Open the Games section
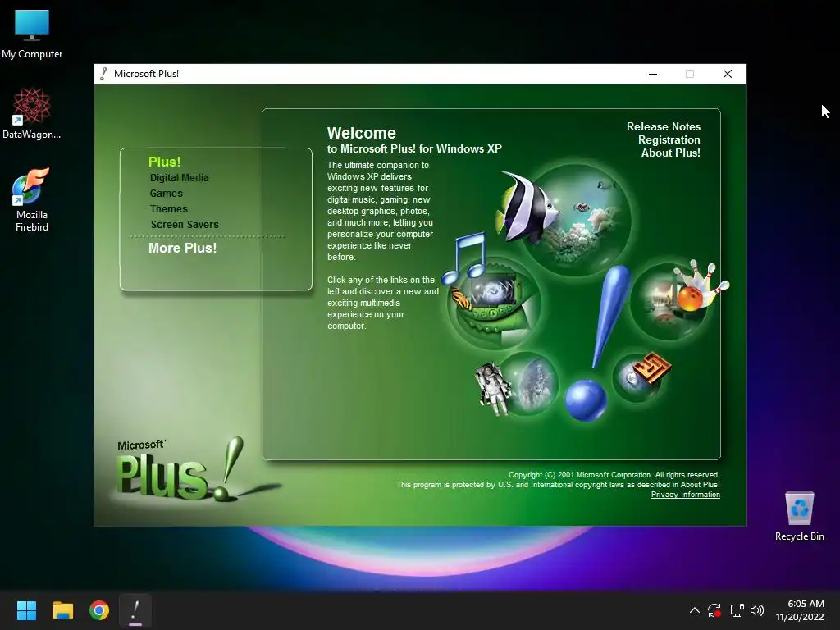Image resolution: width=840 pixels, height=630 pixels. point(166,194)
